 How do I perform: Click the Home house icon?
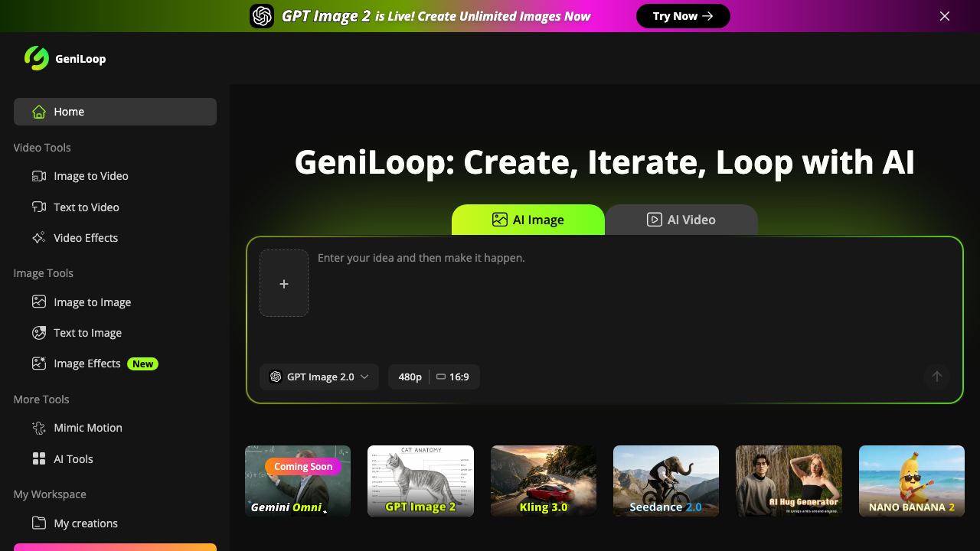(x=39, y=112)
